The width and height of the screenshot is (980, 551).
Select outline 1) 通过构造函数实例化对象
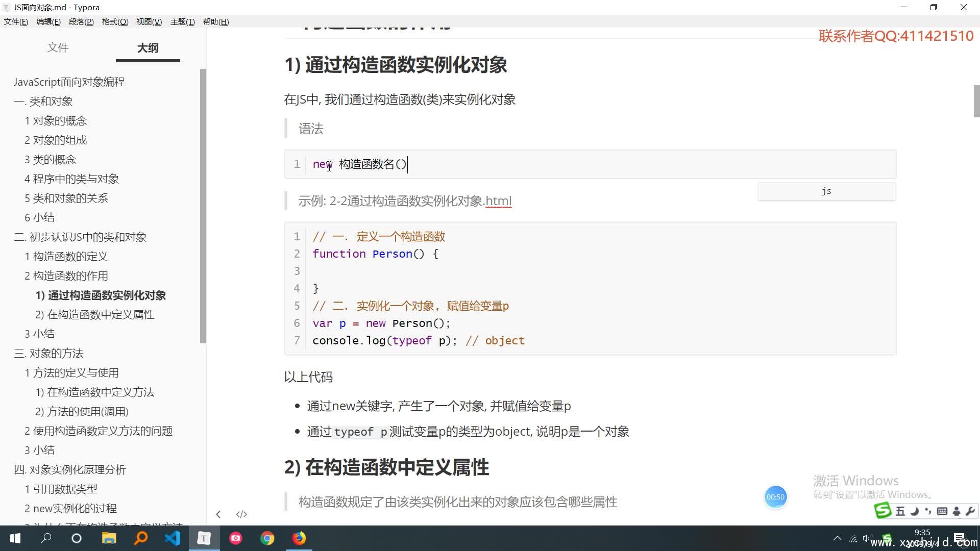pos(101,295)
